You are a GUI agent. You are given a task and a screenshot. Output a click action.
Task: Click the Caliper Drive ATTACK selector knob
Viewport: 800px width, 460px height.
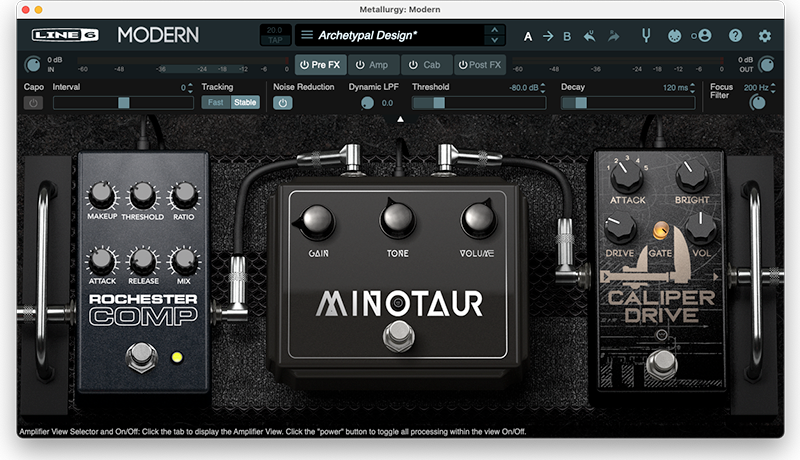[x=627, y=176]
